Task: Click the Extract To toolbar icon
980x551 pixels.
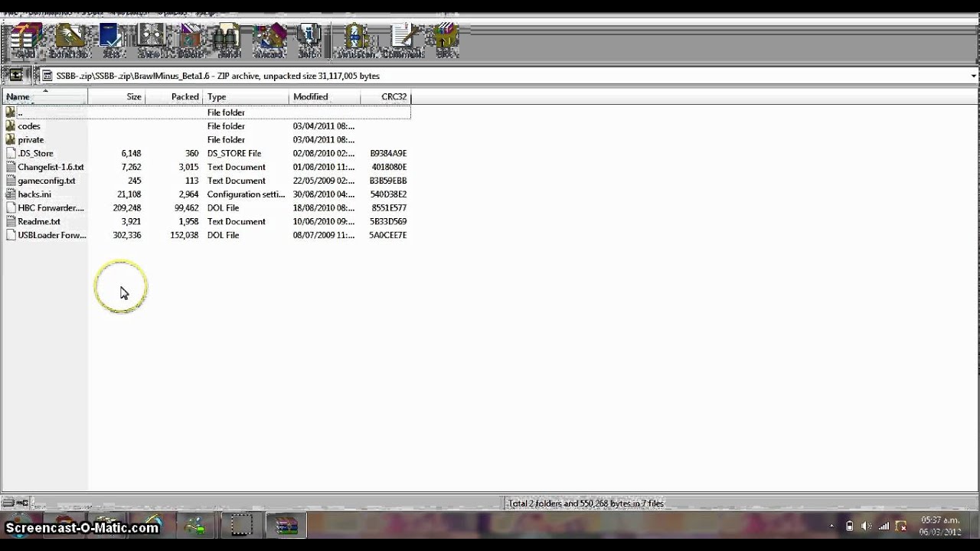Action: pos(69,40)
